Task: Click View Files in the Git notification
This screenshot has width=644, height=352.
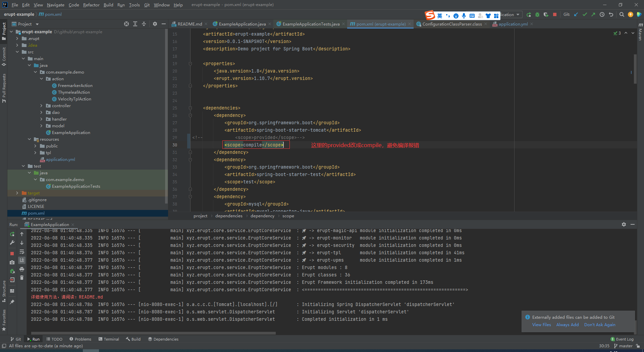Action: click(541, 325)
